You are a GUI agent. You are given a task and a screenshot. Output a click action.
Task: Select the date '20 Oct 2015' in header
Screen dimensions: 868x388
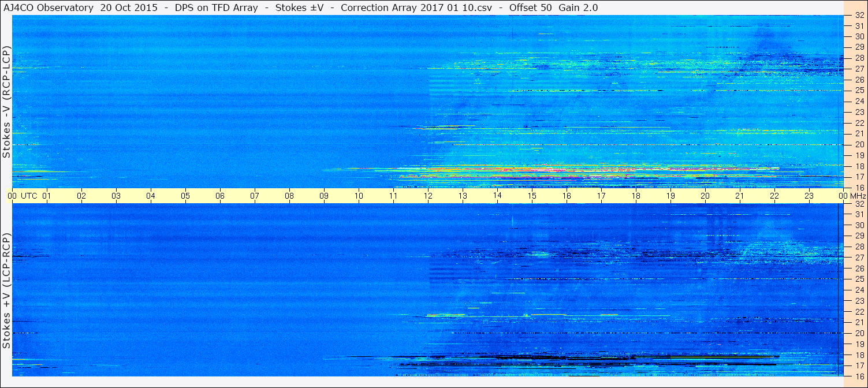pos(128,8)
